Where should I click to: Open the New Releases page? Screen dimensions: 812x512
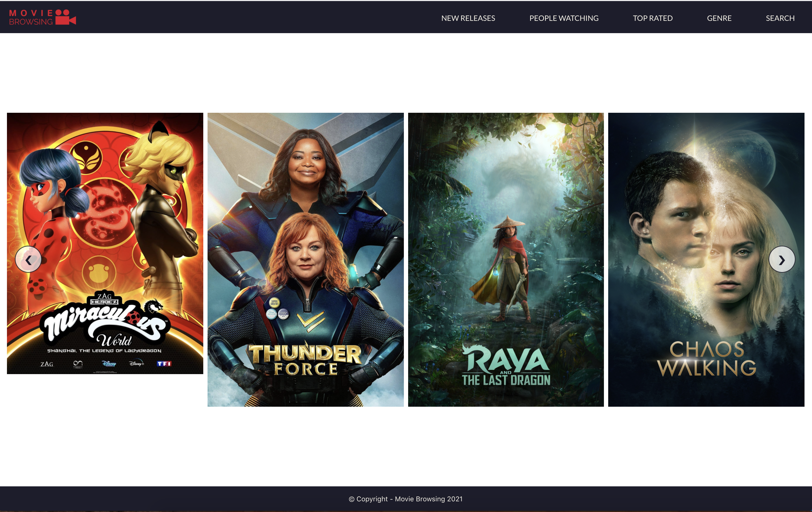(468, 18)
